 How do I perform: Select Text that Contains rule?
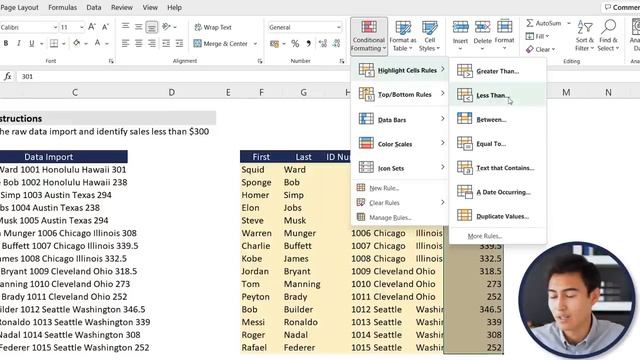(498, 167)
